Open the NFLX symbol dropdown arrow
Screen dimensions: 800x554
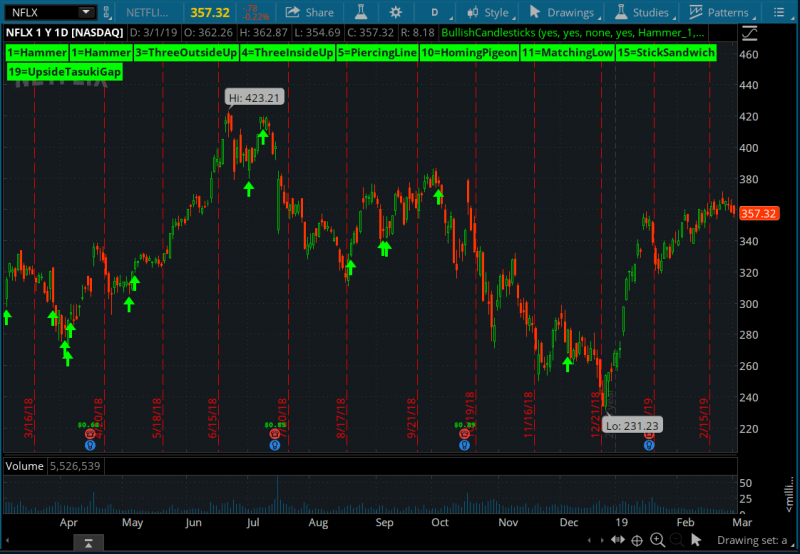tap(86, 12)
